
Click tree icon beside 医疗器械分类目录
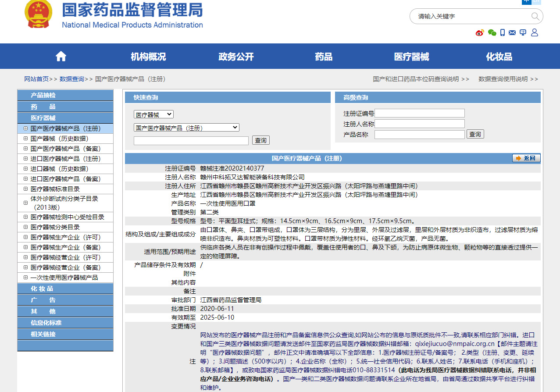(x=25, y=227)
